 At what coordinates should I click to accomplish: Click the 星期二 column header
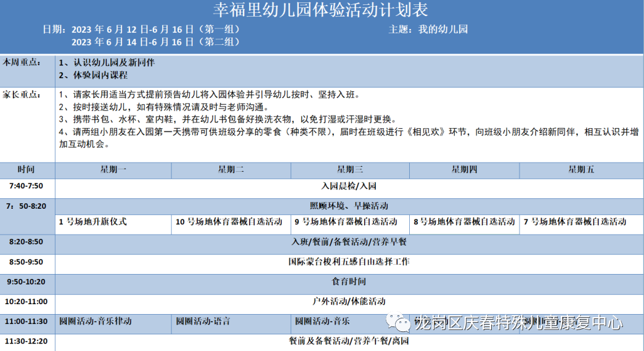coord(231,169)
